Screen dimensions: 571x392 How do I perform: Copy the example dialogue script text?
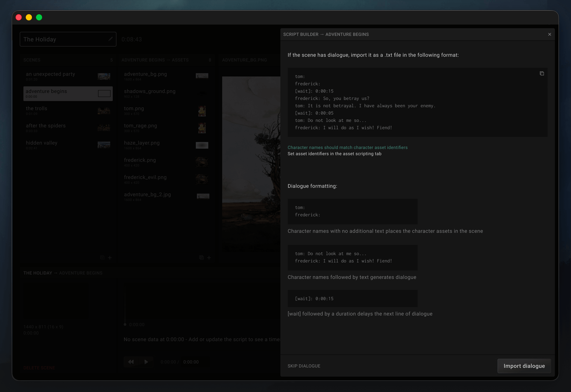coord(542,73)
